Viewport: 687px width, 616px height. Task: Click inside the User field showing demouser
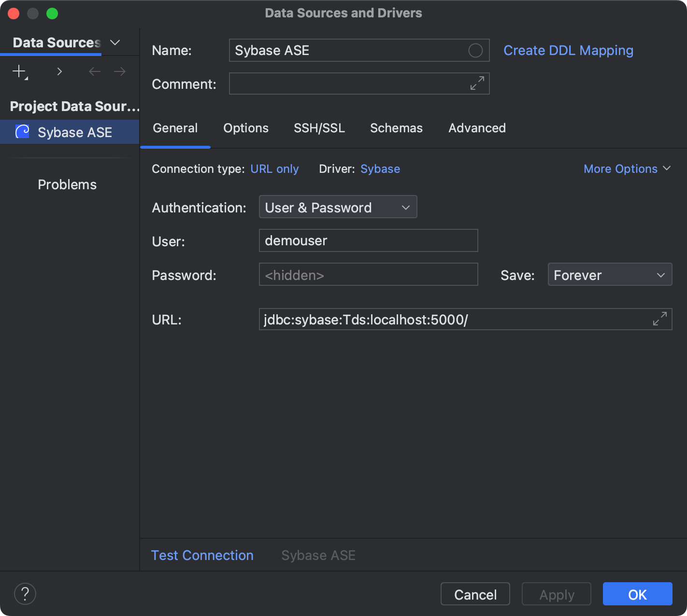pos(368,240)
